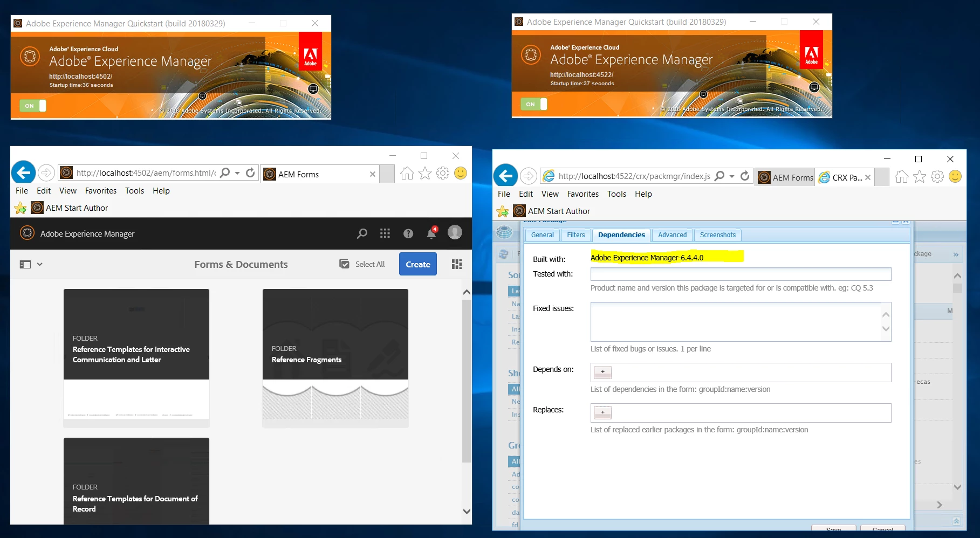Open the File menu in the left browser
The width and height of the screenshot is (980, 538).
pyautogui.click(x=22, y=191)
